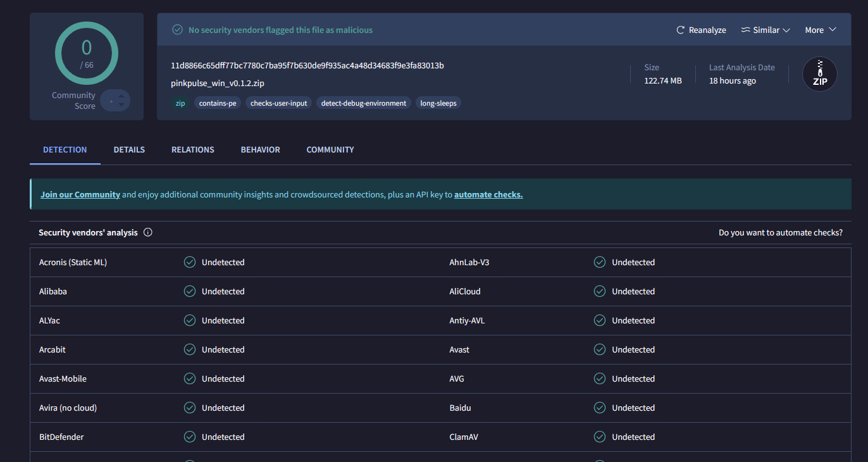The width and height of the screenshot is (868, 462).
Task: Select the detect-debug-environment tag
Action: [x=363, y=103]
